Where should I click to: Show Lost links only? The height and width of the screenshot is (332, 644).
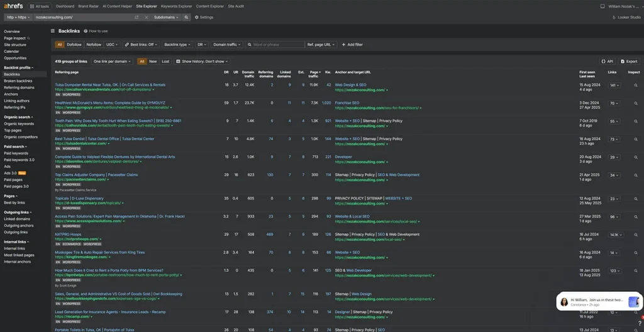pos(165,61)
